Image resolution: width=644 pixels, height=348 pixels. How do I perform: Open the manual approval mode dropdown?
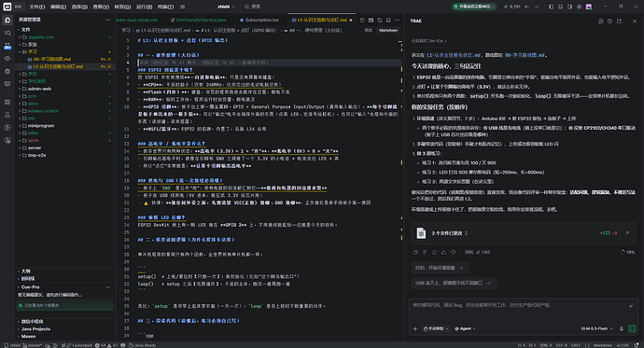click(x=435, y=328)
